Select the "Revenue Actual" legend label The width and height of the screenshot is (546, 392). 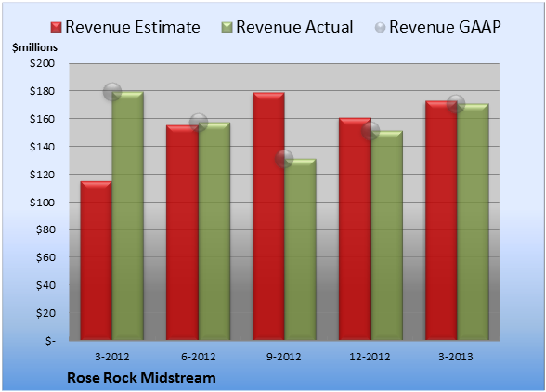coord(294,27)
